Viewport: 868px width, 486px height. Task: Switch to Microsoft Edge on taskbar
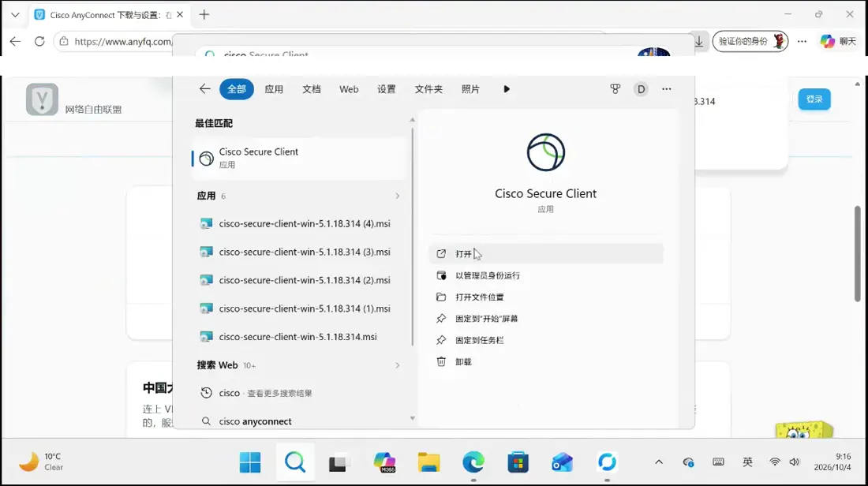[x=473, y=462]
